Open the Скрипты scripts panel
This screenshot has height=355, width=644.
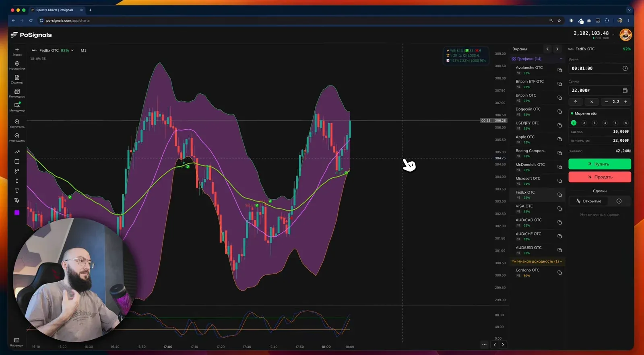[x=17, y=77]
